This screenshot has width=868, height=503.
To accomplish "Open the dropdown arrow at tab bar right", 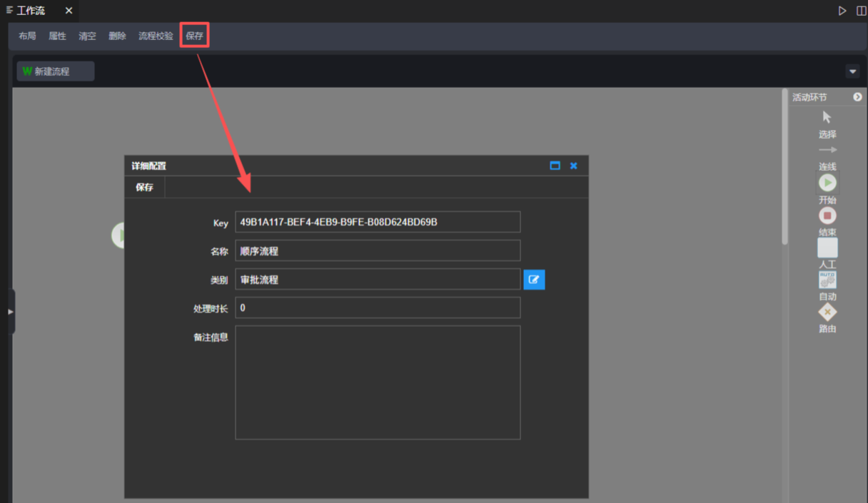I will [x=852, y=71].
